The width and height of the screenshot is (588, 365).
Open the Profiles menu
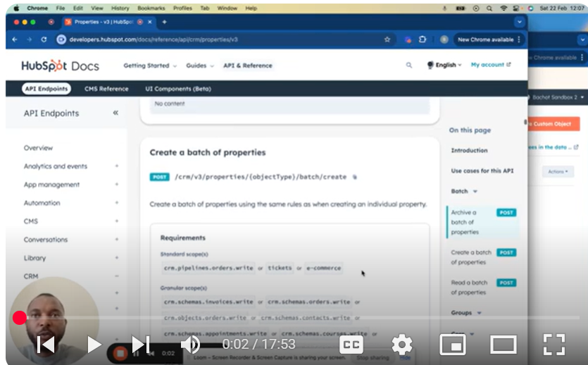(x=182, y=8)
